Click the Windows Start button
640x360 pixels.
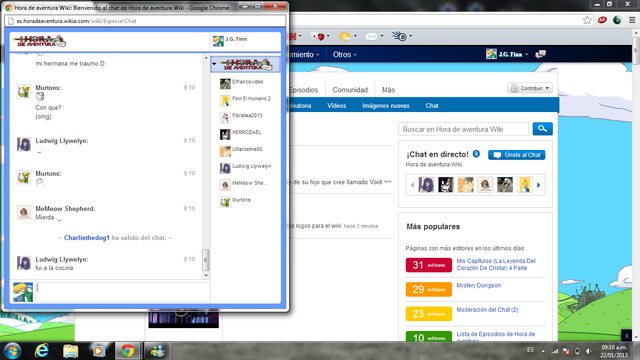12,351
